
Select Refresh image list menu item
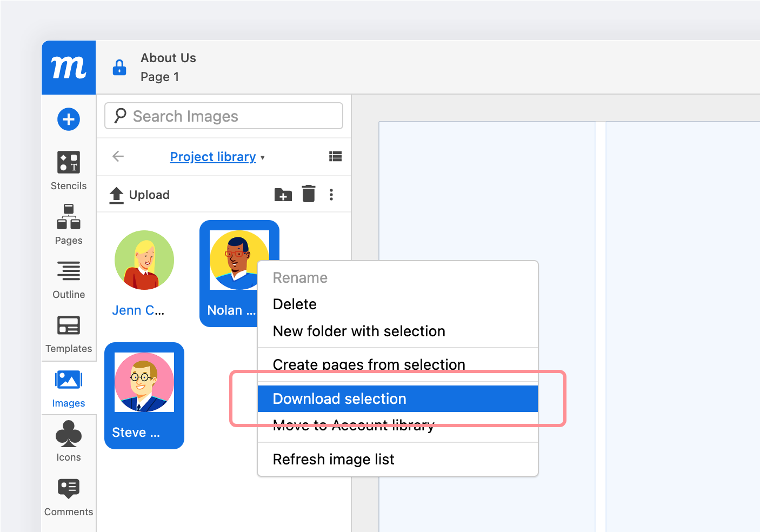[334, 460]
